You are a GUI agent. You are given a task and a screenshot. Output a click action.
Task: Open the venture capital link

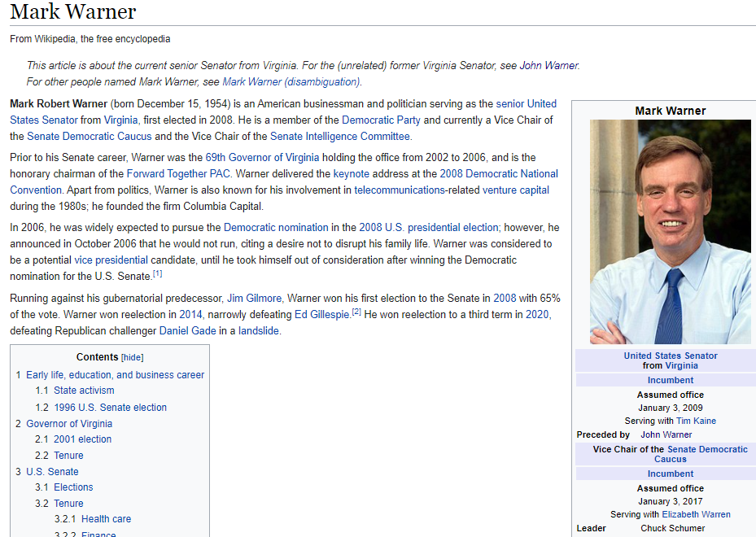(515, 190)
